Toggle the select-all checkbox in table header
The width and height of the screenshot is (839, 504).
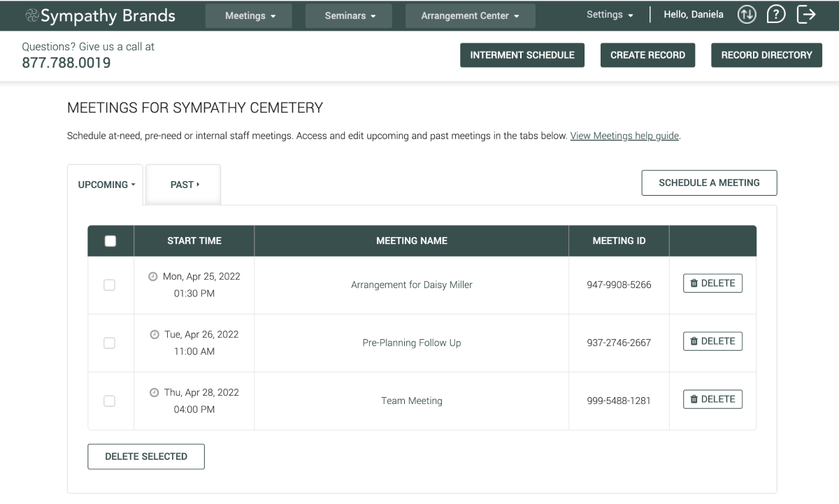(x=110, y=241)
